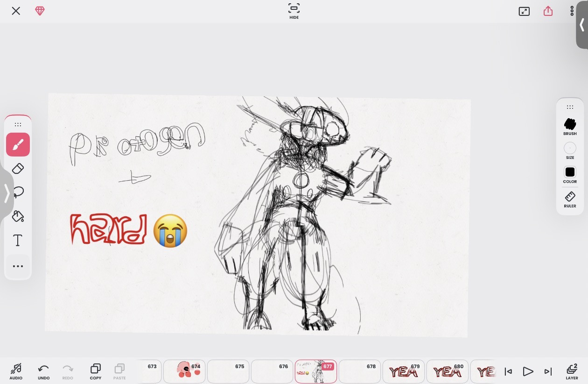The width and height of the screenshot is (588, 384).
Task: Toggle Hide interface button
Action: tap(294, 11)
